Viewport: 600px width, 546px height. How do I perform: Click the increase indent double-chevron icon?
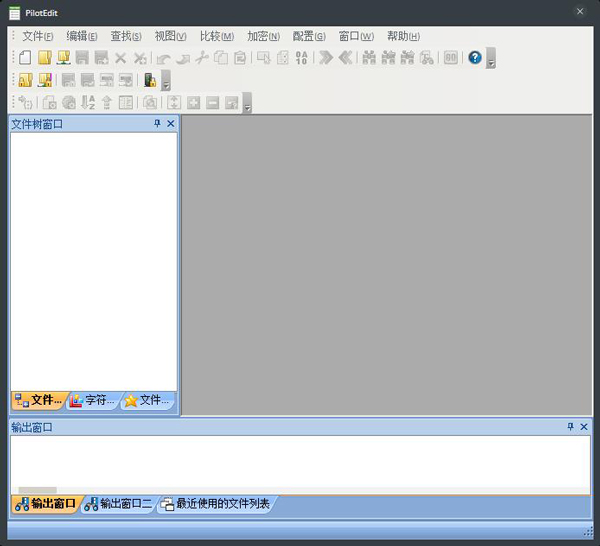[326, 58]
